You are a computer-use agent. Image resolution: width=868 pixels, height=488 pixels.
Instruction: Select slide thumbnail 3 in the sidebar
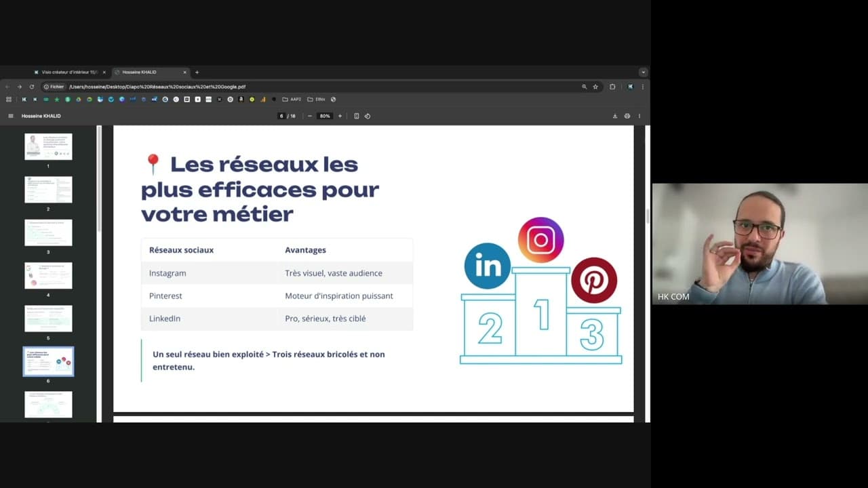point(48,232)
